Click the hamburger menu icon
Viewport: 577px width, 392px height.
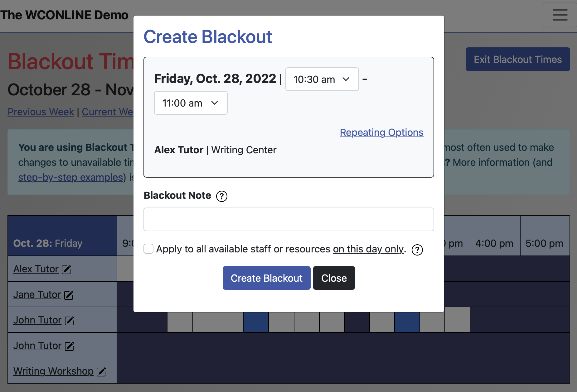tap(560, 15)
